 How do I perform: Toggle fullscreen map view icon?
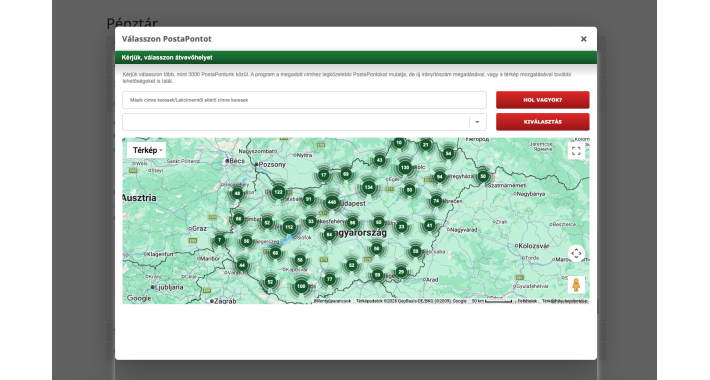576,151
